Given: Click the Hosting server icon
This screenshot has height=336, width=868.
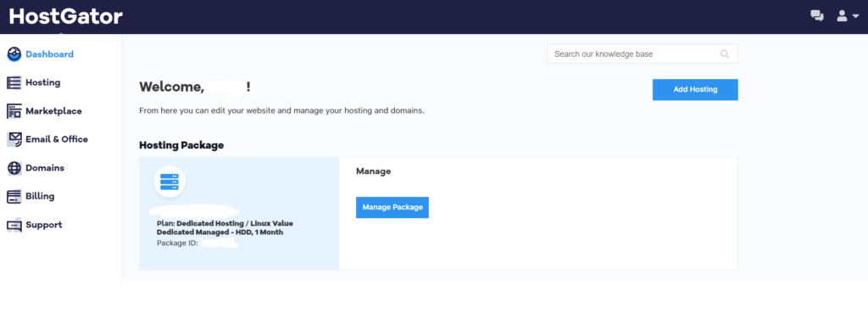Looking at the screenshot, I should (14, 82).
